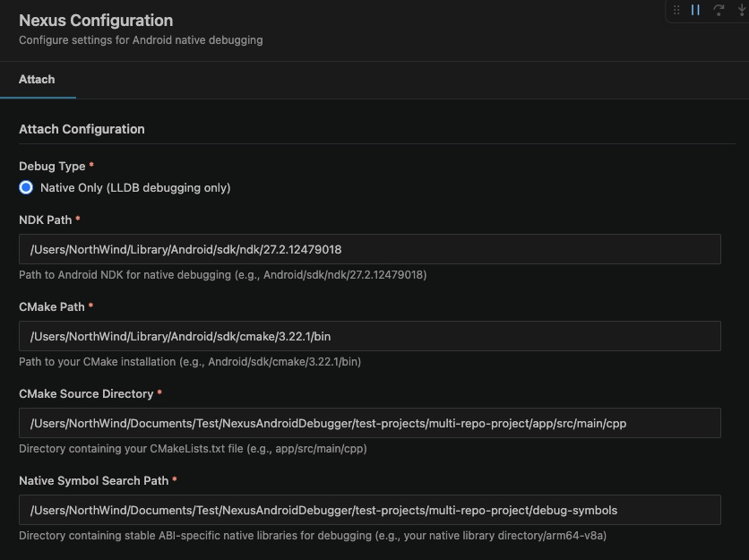The height and width of the screenshot is (560, 749).
Task: Click the Native Symbol Search Path field
Action: [x=370, y=510]
